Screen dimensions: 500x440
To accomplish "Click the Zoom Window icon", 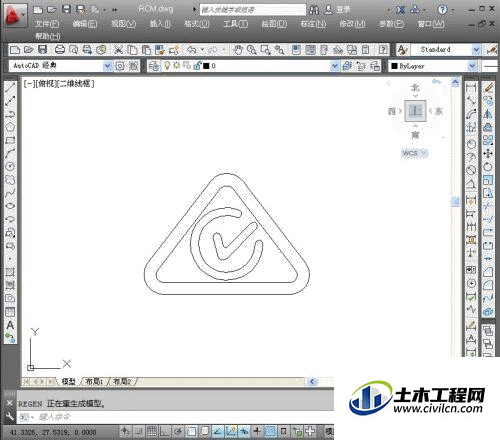I will (265, 50).
